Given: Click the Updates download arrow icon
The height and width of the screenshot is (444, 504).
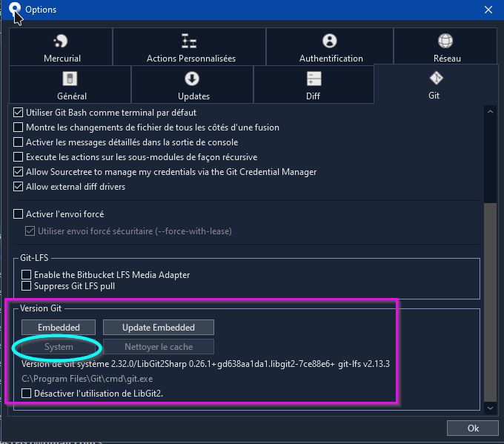Looking at the screenshot, I should pos(192,79).
